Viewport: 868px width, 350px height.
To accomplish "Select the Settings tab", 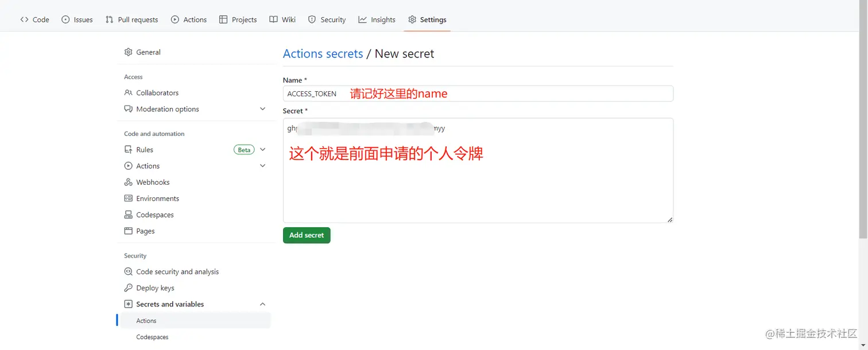I will 427,20.
